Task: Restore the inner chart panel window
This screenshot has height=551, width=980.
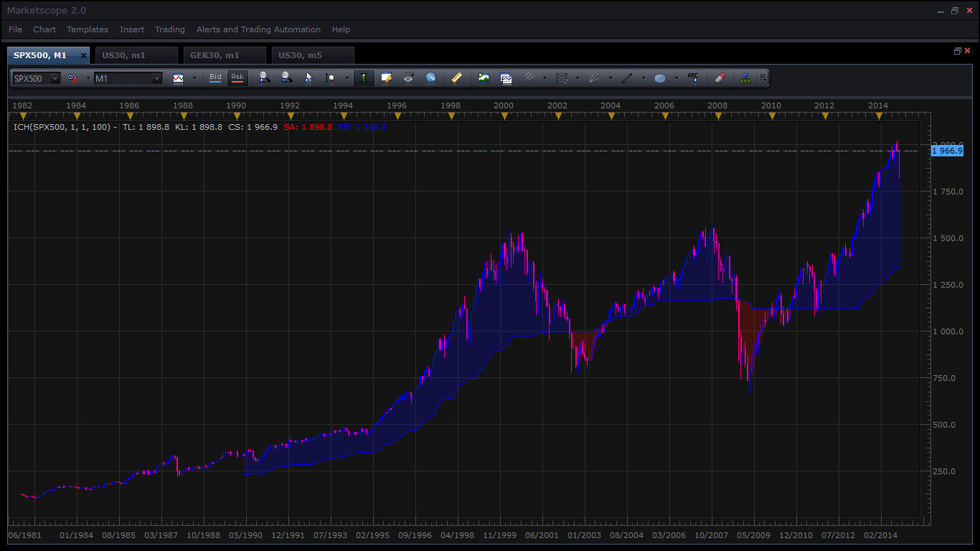Action: point(957,51)
